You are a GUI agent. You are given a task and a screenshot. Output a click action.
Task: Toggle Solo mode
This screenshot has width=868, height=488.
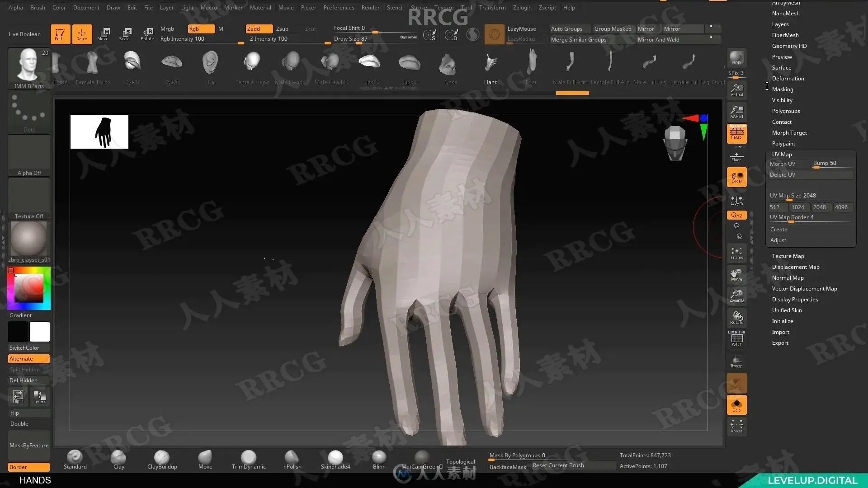(x=736, y=405)
